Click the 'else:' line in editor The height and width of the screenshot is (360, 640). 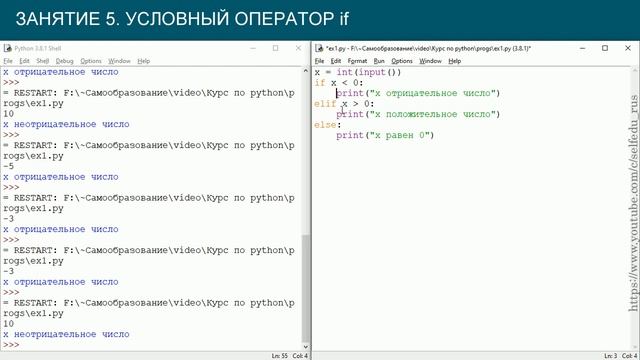(327, 125)
